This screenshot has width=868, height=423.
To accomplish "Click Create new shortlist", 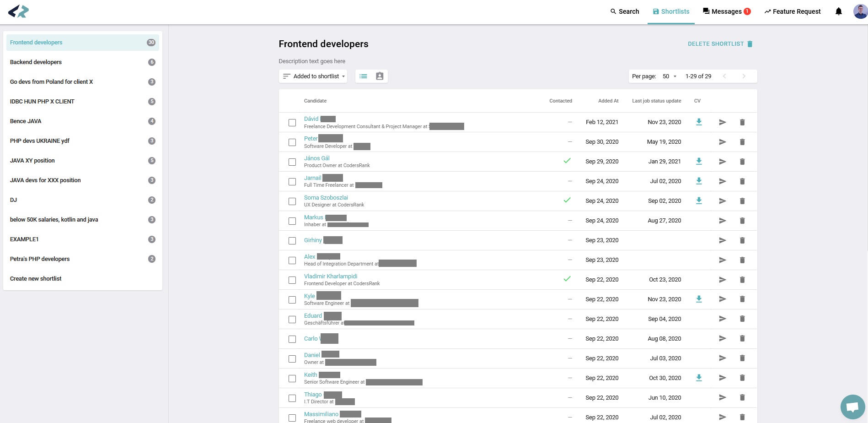I will pyautogui.click(x=36, y=279).
